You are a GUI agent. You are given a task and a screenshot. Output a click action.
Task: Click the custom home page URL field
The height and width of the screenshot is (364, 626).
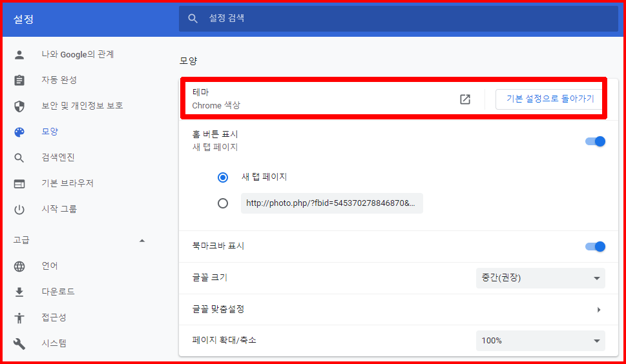pos(332,203)
